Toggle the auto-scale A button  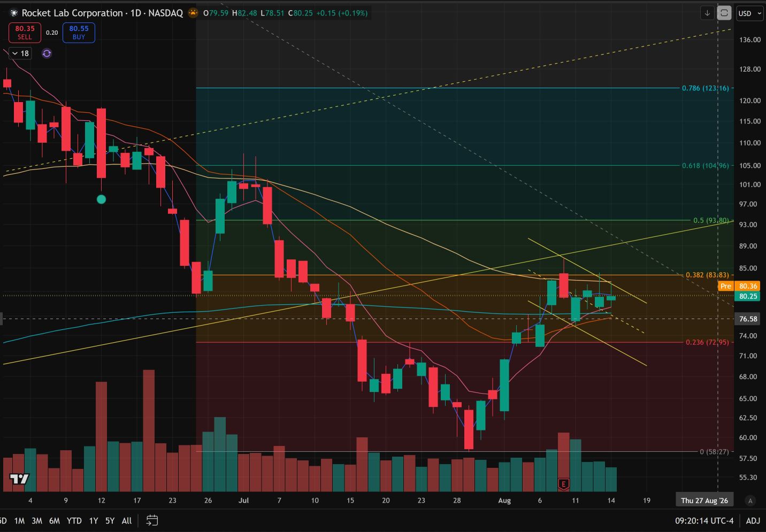tap(750, 501)
